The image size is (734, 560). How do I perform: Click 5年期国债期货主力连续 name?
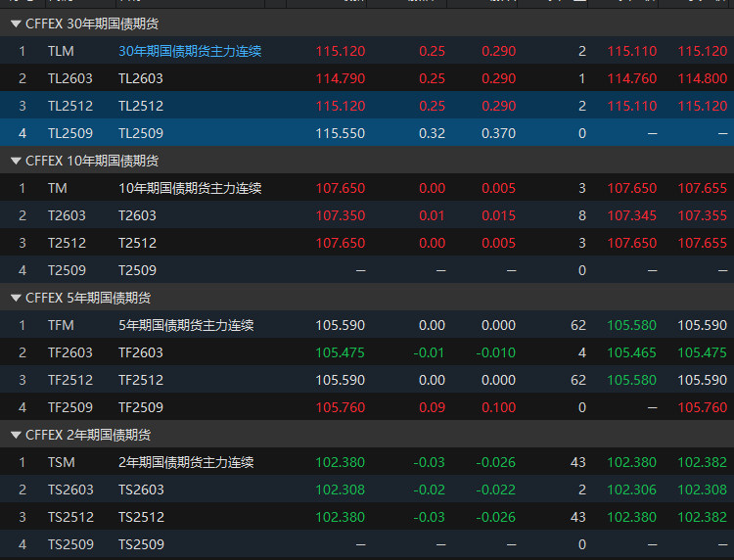(x=186, y=325)
